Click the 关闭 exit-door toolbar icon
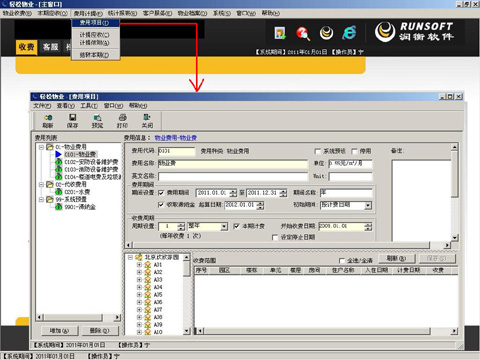This screenshot has width=480, height=360. (x=147, y=117)
